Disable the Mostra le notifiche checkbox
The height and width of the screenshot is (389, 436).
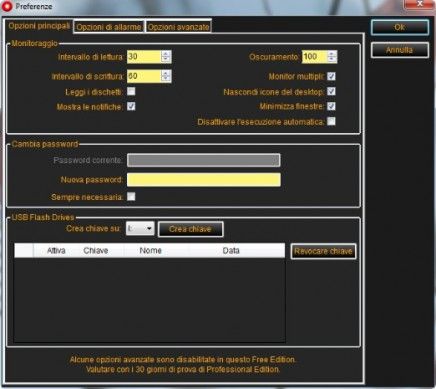coord(131,106)
